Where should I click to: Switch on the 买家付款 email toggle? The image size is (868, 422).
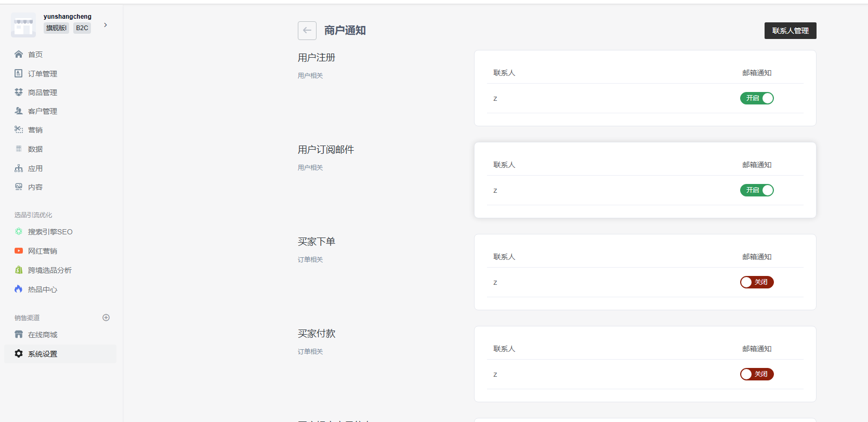click(757, 374)
